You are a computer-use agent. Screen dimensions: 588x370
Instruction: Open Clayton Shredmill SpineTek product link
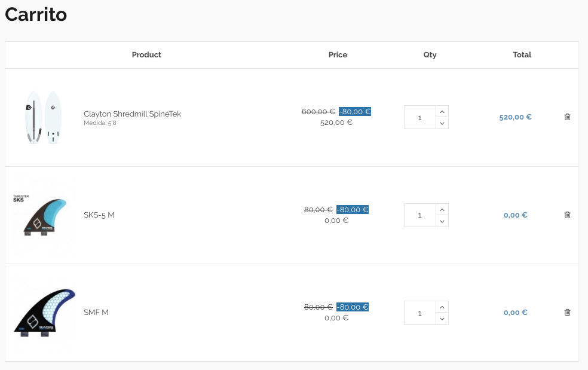(133, 114)
